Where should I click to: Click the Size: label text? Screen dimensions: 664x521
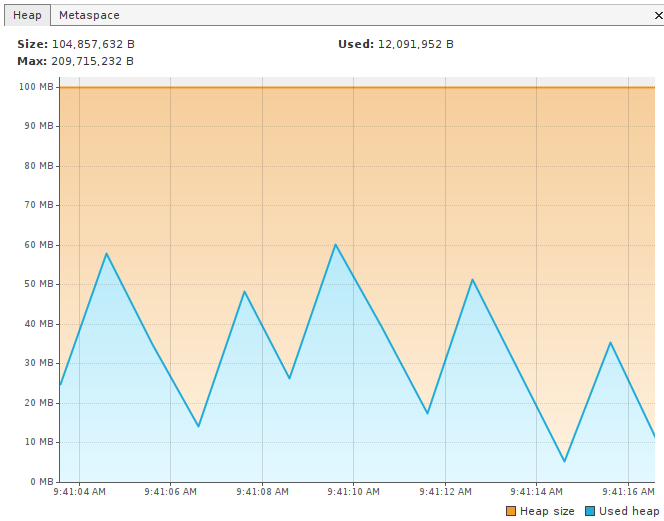(x=33, y=44)
